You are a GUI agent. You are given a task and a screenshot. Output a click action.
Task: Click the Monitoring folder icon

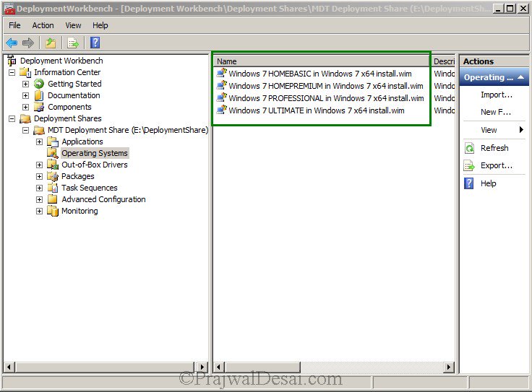coord(53,211)
